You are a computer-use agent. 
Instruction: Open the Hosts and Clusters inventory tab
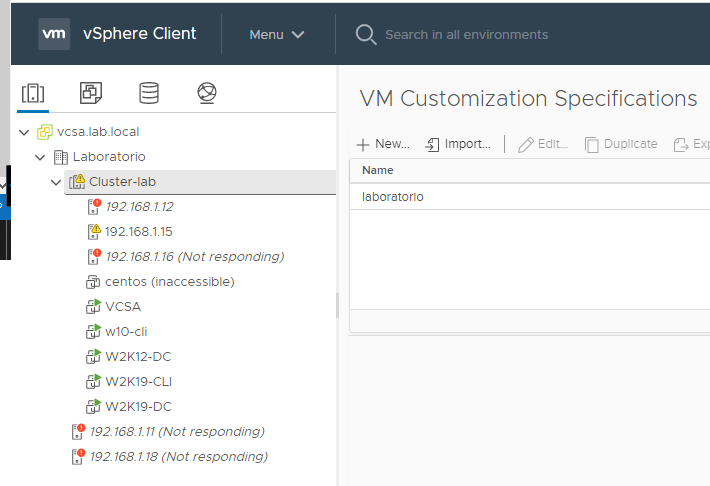coord(33,93)
